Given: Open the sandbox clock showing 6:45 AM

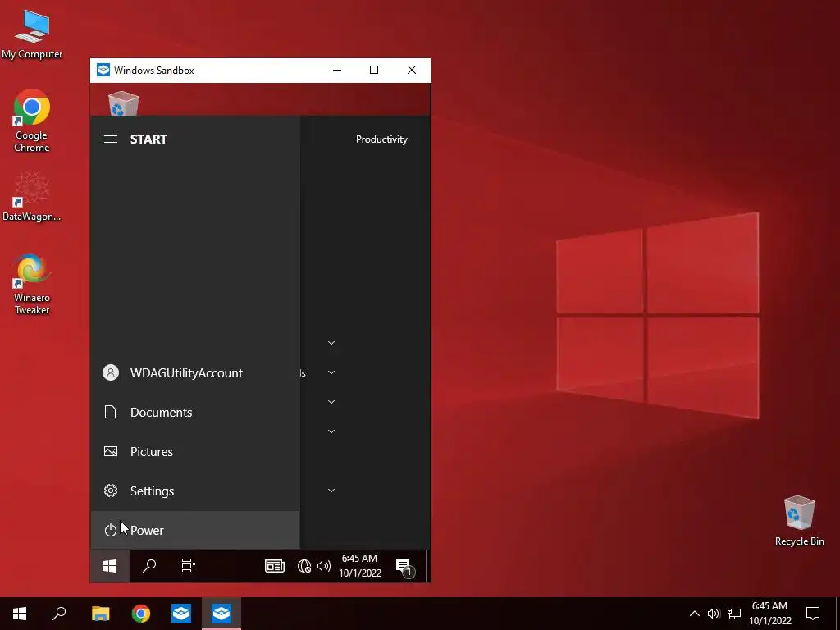Looking at the screenshot, I should pos(359,566).
